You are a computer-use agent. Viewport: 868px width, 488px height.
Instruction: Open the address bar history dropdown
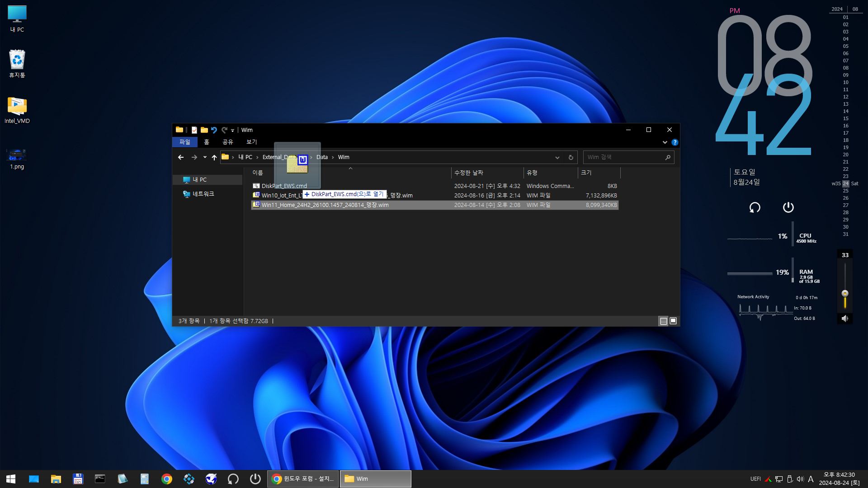[x=557, y=157]
